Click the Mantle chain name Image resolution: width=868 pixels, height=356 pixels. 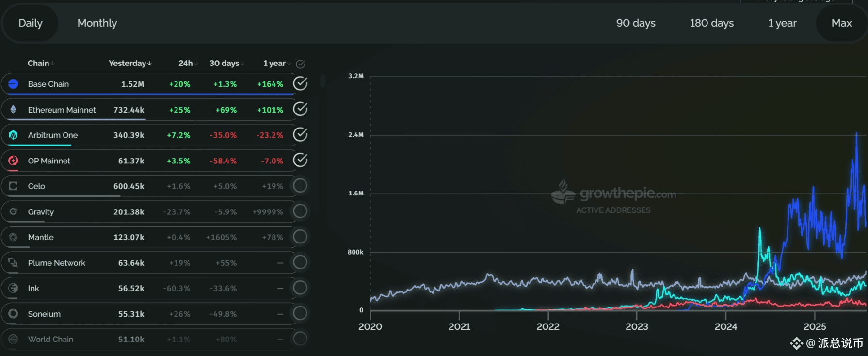[41, 237]
